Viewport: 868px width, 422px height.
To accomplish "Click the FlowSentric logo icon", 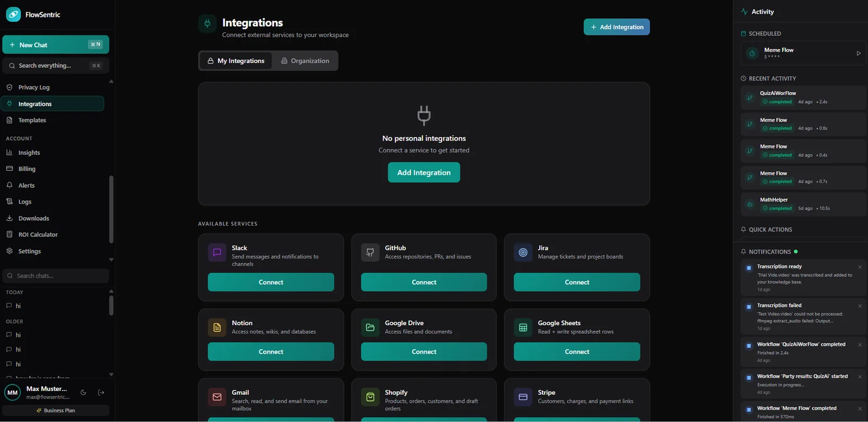I will tap(14, 15).
